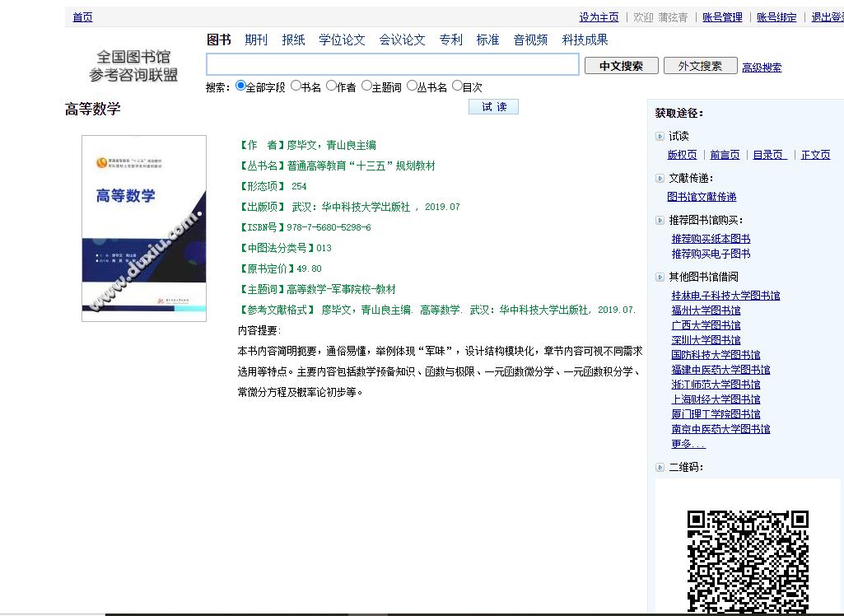Click the arrow icon beside 试读 section
This screenshot has width=844, height=616.
(660, 135)
